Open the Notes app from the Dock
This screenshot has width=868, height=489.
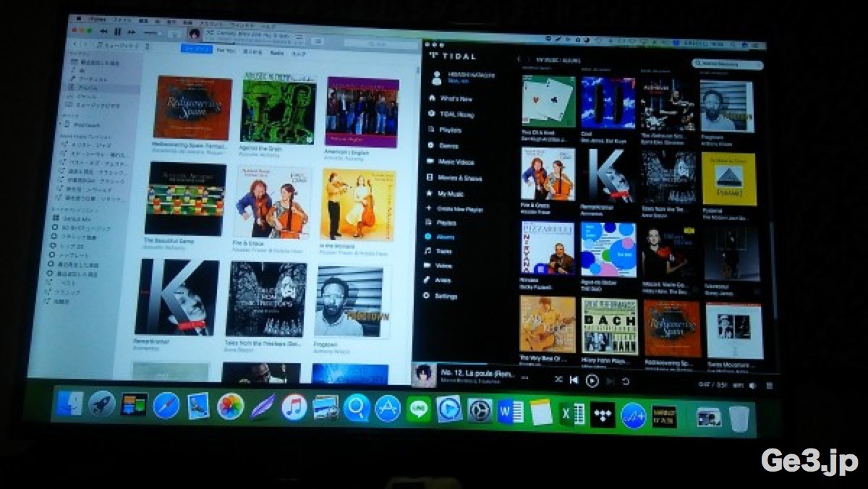(542, 413)
